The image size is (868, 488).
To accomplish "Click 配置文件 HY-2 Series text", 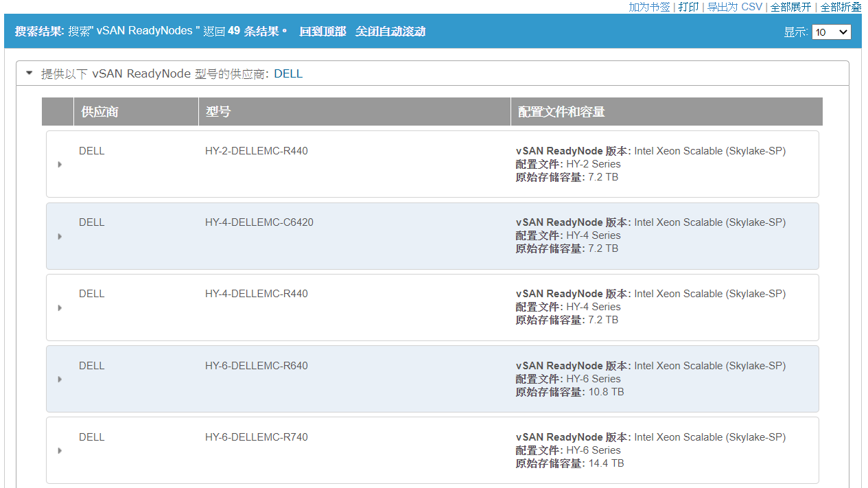I will click(568, 164).
